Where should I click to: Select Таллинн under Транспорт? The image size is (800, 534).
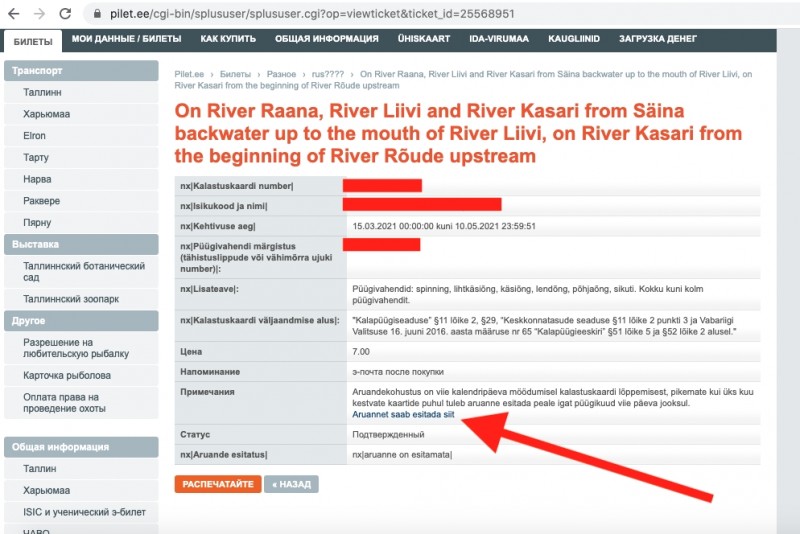coord(42,92)
